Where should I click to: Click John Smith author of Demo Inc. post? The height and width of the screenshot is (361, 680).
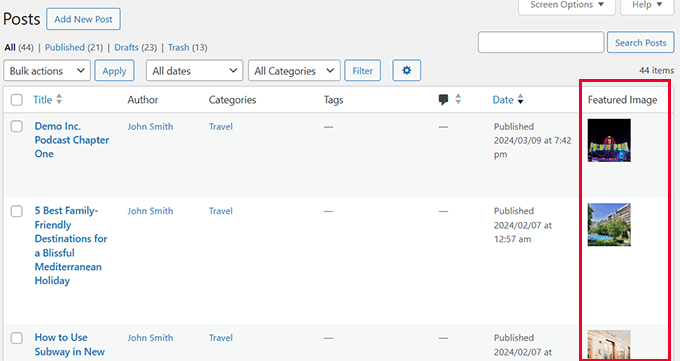[x=150, y=126]
